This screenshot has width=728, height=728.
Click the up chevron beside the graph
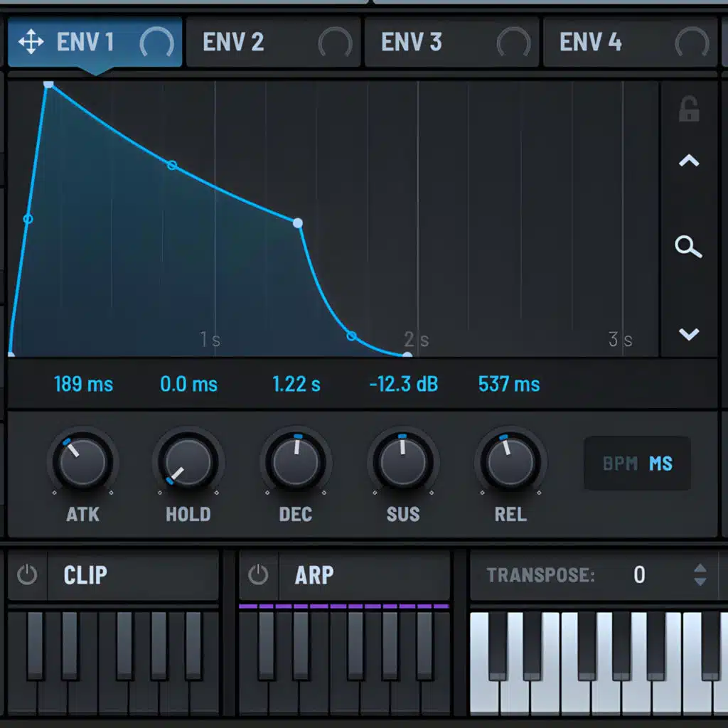pos(688,161)
